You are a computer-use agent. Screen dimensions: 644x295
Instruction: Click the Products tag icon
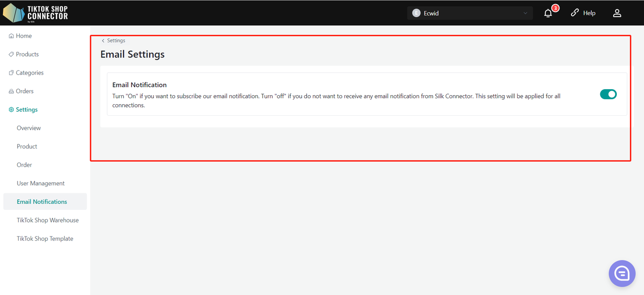click(x=12, y=54)
